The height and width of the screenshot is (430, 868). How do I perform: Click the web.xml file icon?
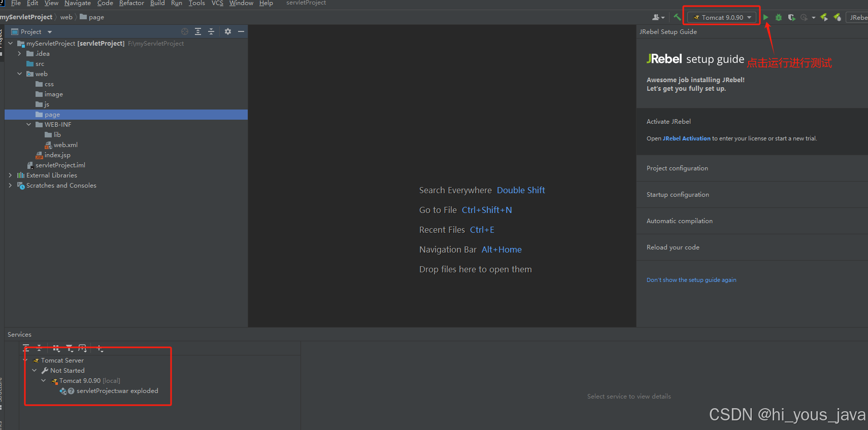48,145
